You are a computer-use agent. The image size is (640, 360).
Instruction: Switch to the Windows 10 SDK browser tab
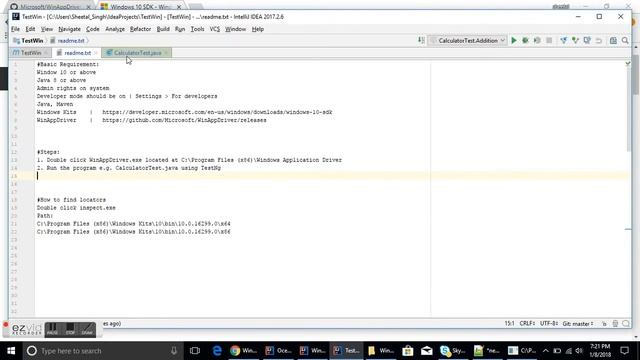pyautogui.click(x=141, y=7)
